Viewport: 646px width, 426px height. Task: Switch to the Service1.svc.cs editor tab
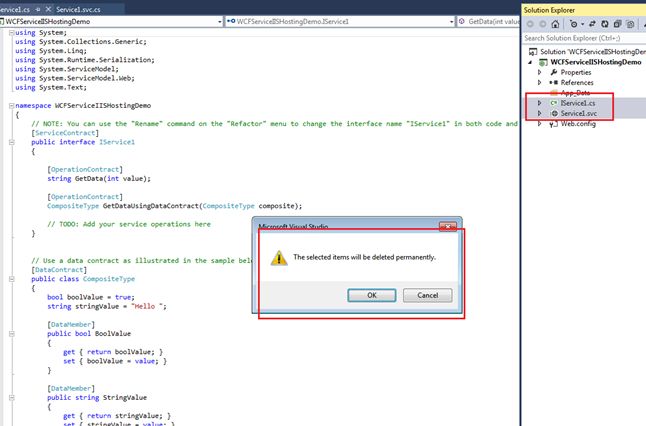point(78,9)
